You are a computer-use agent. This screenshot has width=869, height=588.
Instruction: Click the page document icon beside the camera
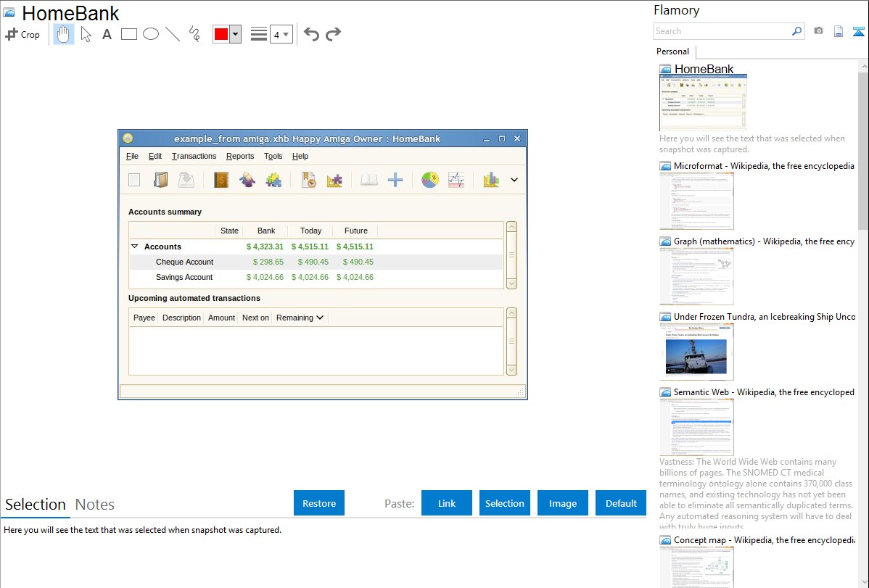(839, 31)
